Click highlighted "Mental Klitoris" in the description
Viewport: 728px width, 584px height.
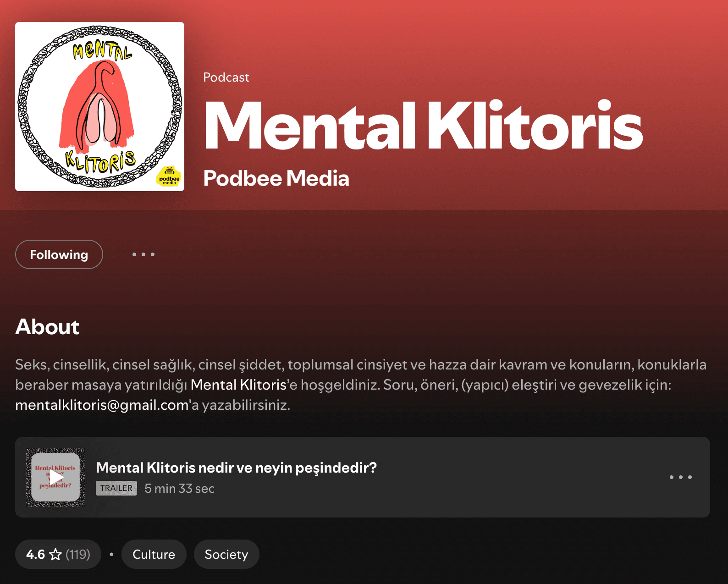pos(238,385)
